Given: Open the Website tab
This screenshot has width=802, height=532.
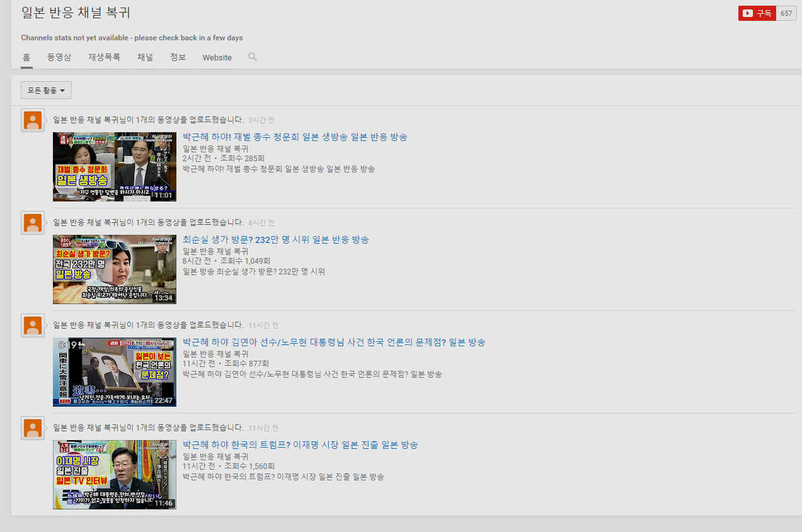Looking at the screenshot, I should coord(217,57).
